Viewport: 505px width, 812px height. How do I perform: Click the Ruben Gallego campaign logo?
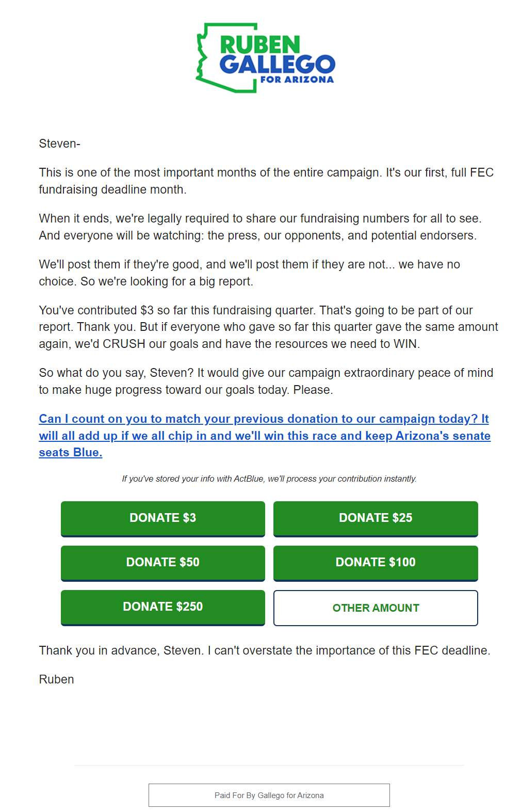click(266, 58)
